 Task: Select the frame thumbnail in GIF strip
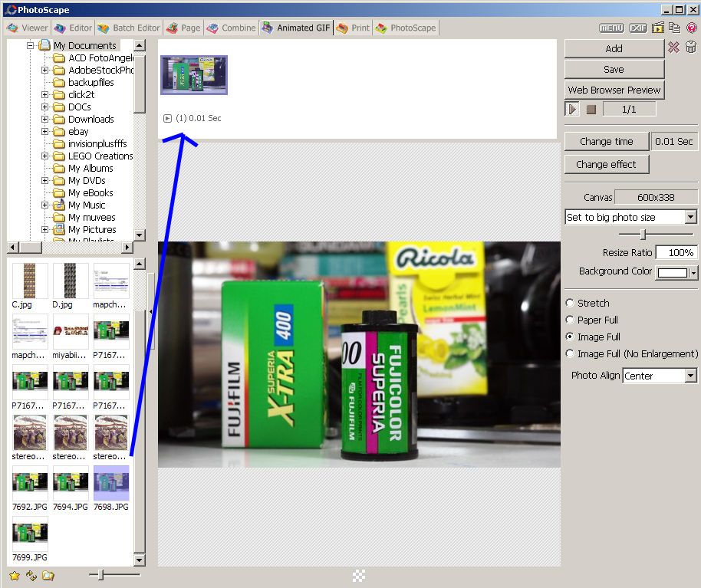click(194, 75)
